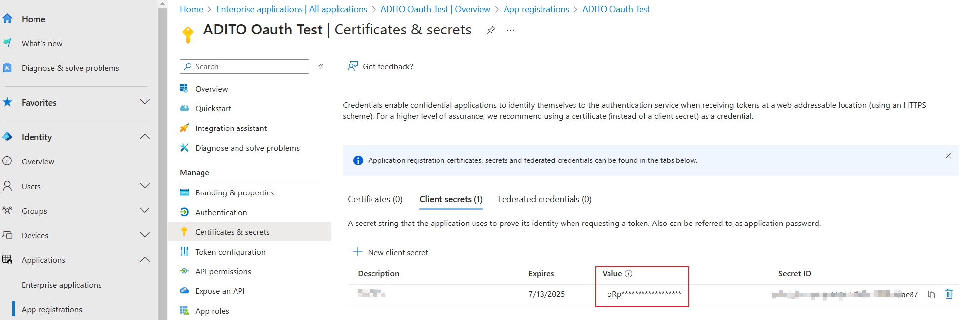This screenshot has width=980, height=320.
Task: Open App registrations in sidebar
Action: (52, 309)
